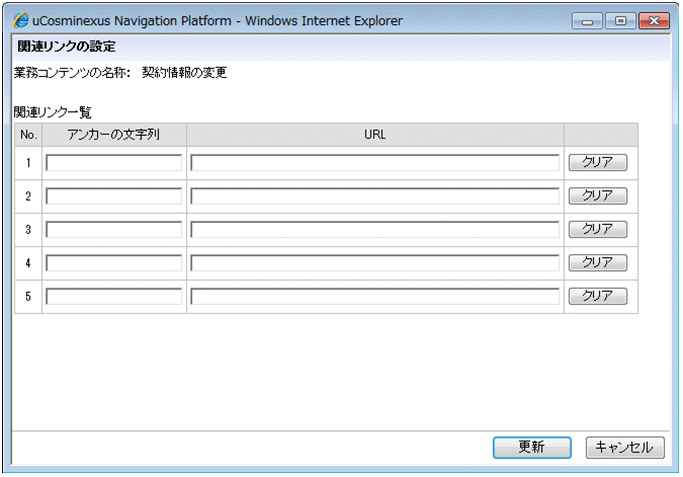Hit the クリア button in row 3
This screenshot has width=683, height=477.
point(597,229)
